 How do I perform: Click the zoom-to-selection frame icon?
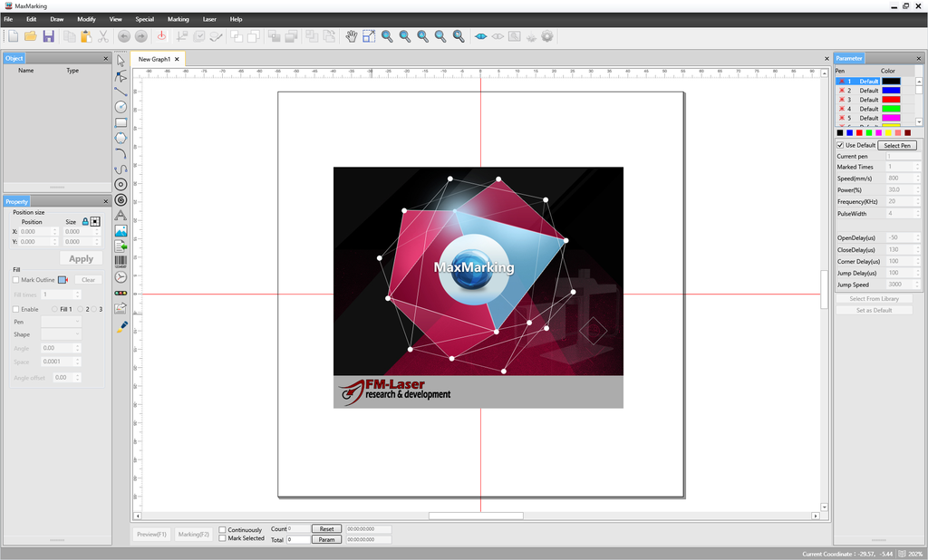click(369, 37)
